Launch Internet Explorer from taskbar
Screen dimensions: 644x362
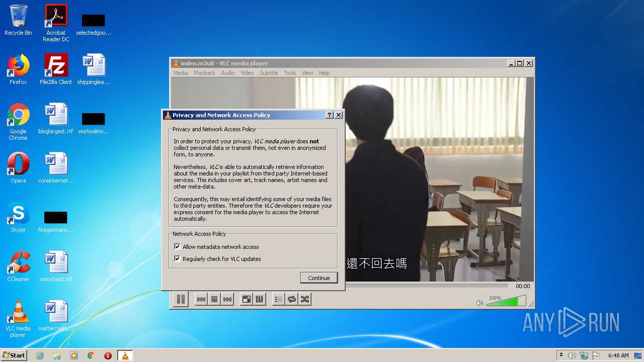(40, 355)
